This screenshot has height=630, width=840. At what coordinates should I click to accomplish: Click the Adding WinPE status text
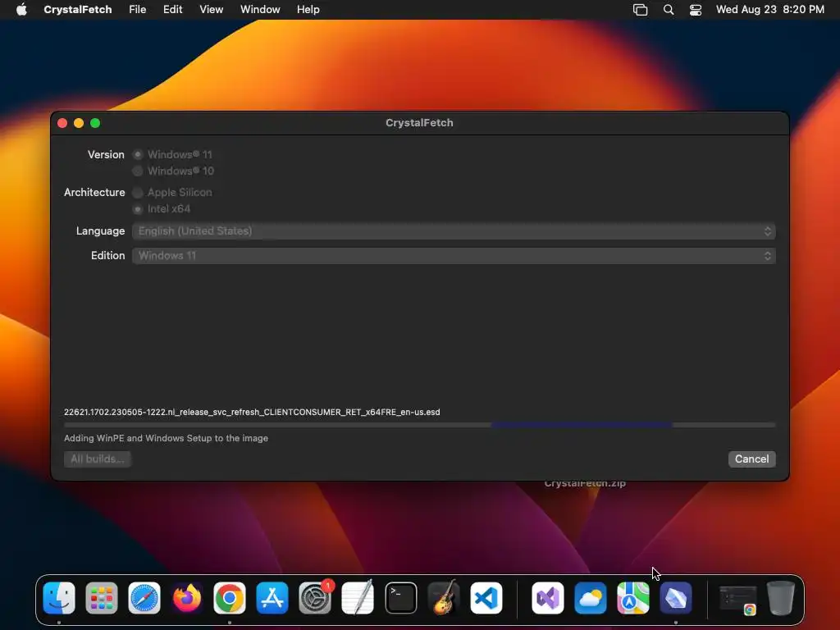click(166, 438)
